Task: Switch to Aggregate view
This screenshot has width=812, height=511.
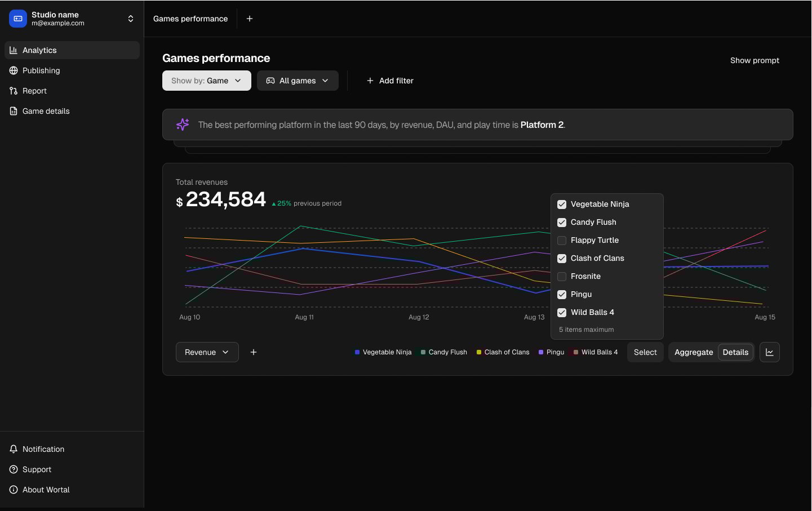Action: tap(693, 352)
